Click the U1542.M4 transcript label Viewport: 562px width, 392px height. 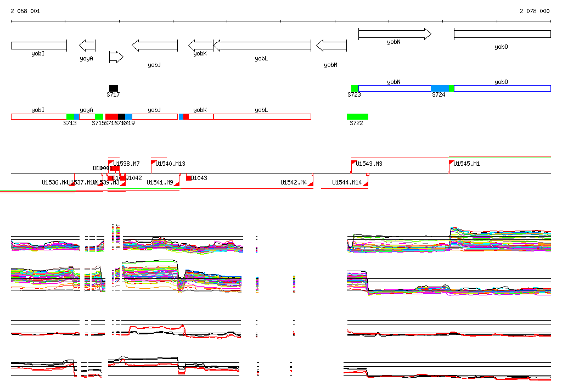click(x=294, y=183)
